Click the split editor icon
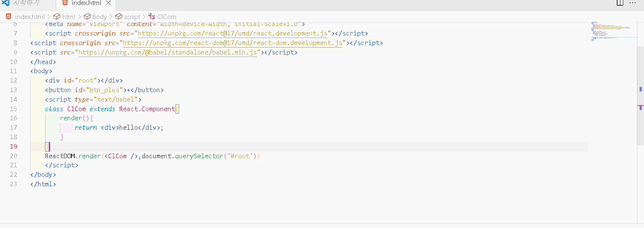Image resolution: width=644 pixels, height=228 pixels. (620, 3)
